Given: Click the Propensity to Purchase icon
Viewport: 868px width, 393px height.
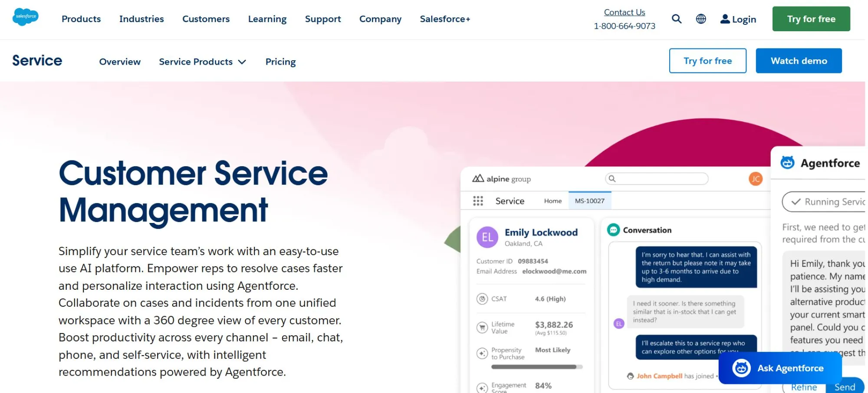Looking at the screenshot, I should click(x=482, y=354).
